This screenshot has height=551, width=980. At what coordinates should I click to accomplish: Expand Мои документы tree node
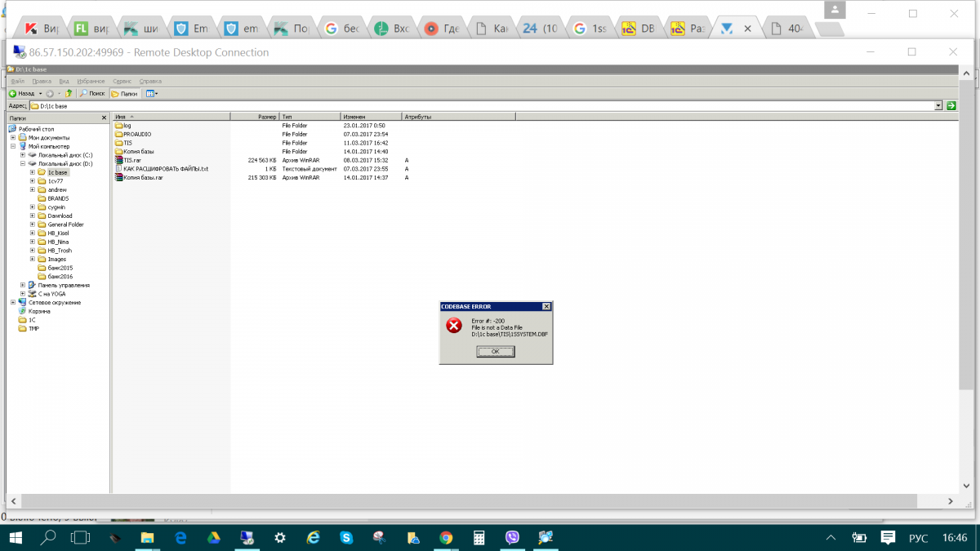pyautogui.click(x=13, y=138)
